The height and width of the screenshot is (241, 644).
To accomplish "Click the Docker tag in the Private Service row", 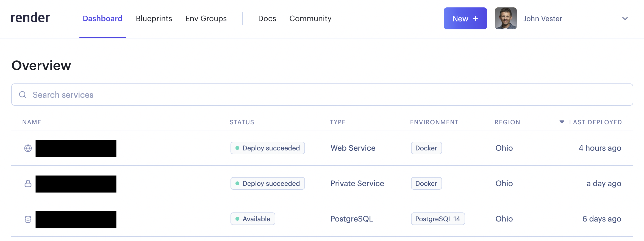I will click(x=426, y=183).
